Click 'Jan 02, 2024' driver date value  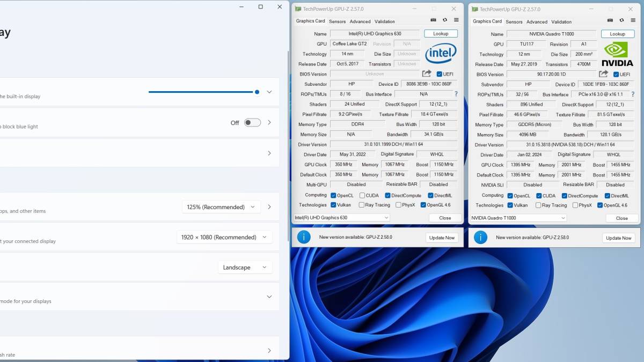(530, 154)
